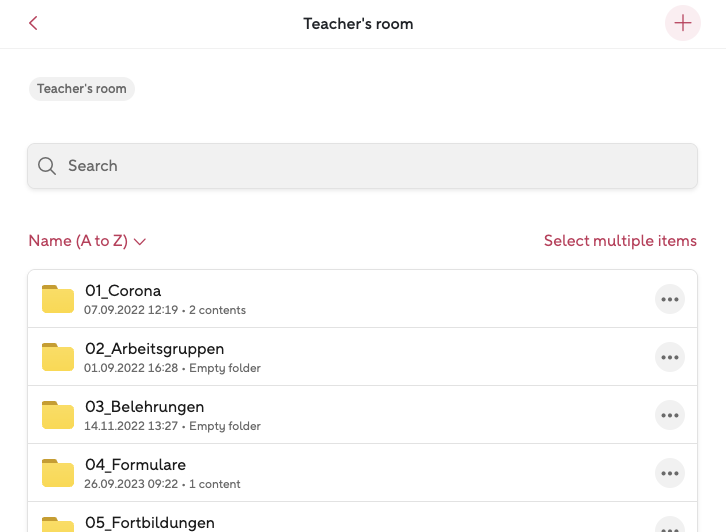Image resolution: width=726 pixels, height=532 pixels.
Task: Click the Teacher's room breadcrumb chip
Action: point(82,89)
